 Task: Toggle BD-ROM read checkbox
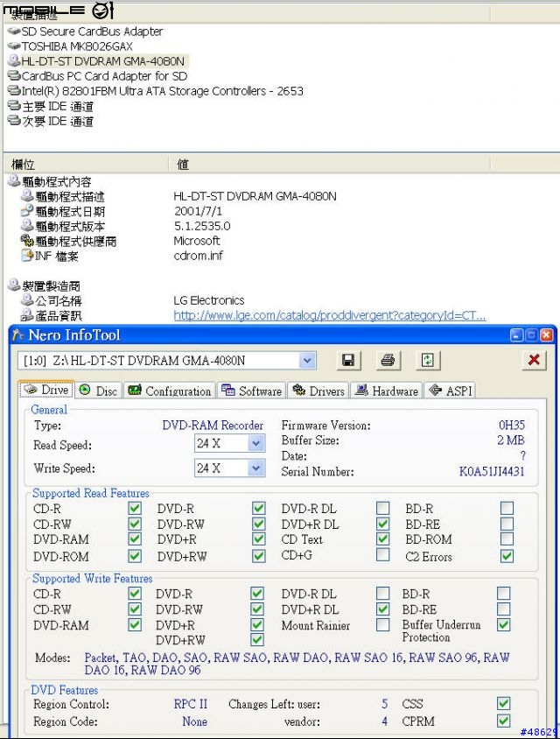click(x=507, y=538)
